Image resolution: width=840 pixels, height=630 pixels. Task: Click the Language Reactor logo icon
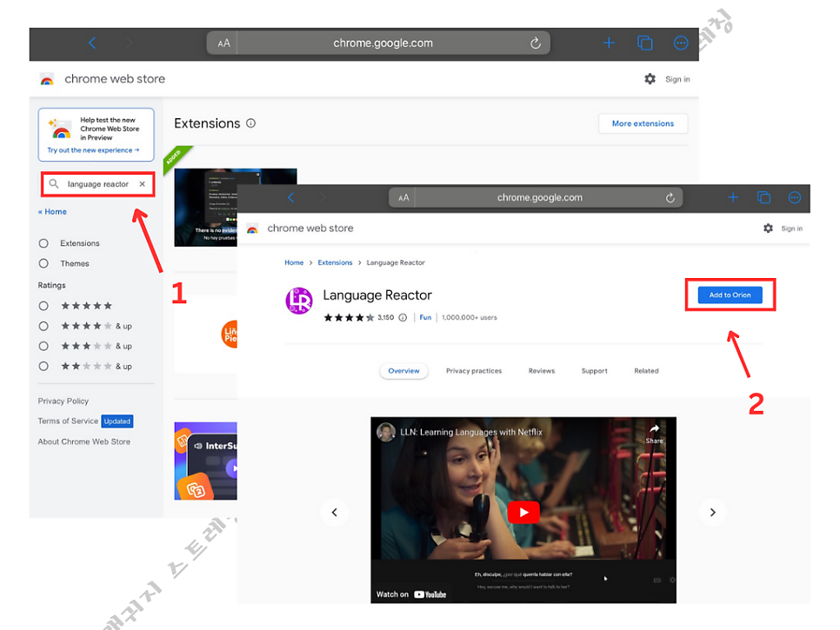coord(299,301)
